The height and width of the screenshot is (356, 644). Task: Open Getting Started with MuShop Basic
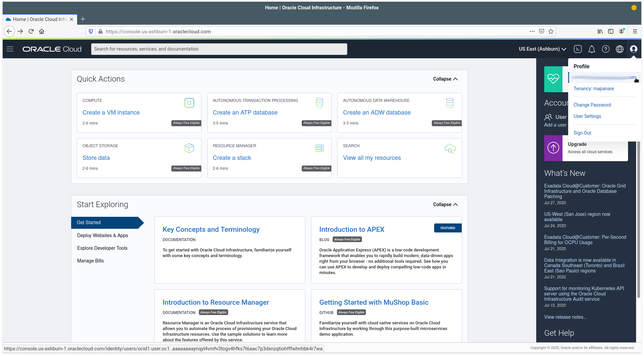pyautogui.click(x=374, y=302)
